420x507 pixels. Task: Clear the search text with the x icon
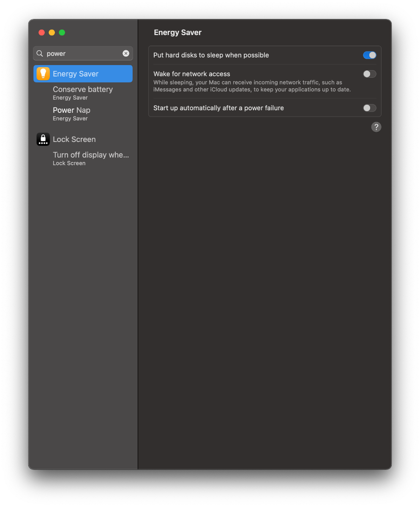click(x=126, y=53)
